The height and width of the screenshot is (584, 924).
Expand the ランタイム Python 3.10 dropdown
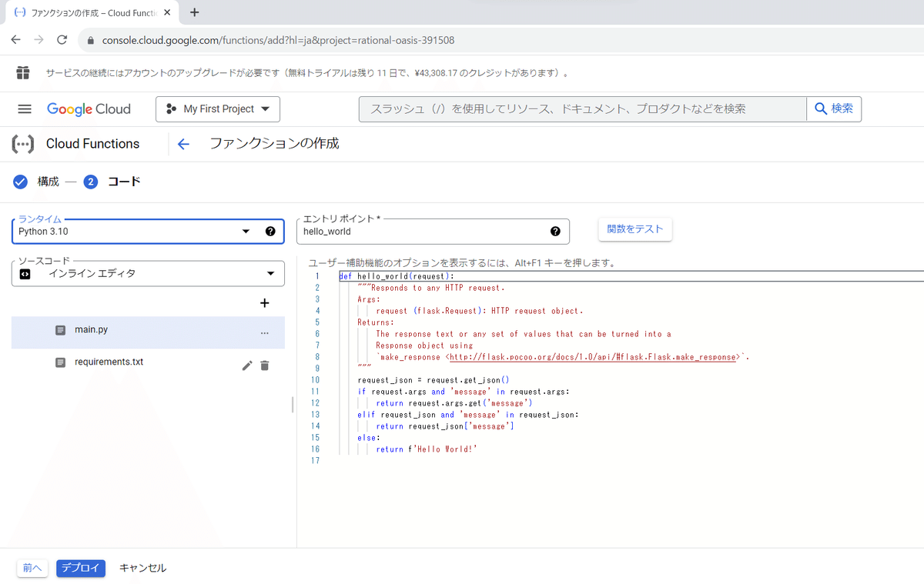click(x=246, y=232)
